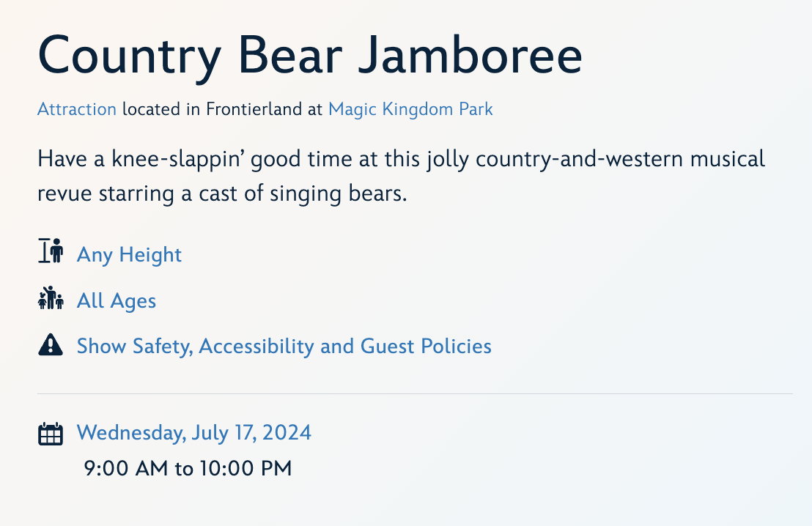812x526 pixels.
Task: Click the phrase singing bears in description
Action: point(338,194)
